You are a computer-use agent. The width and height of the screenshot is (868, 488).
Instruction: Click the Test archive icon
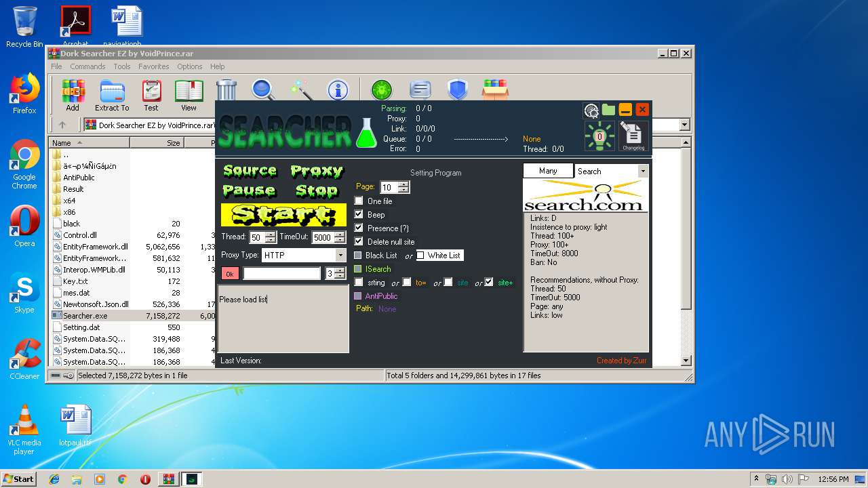coord(151,96)
